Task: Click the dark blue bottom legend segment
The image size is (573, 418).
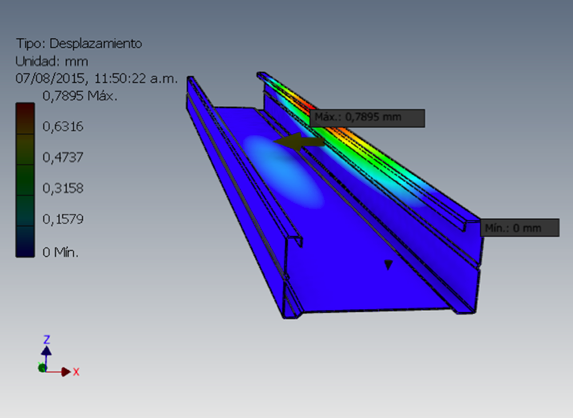Action: (x=25, y=242)
